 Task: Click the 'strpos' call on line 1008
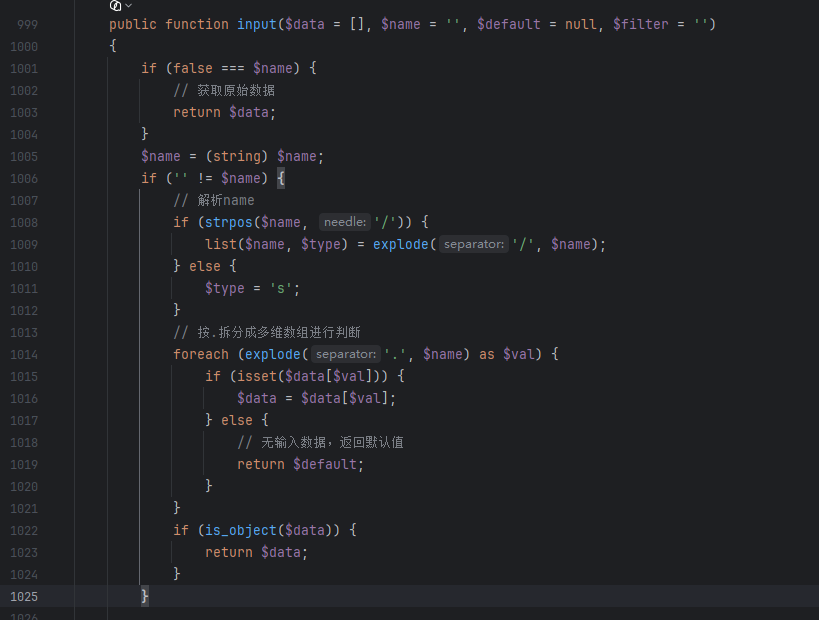click(x=229, y=222)
